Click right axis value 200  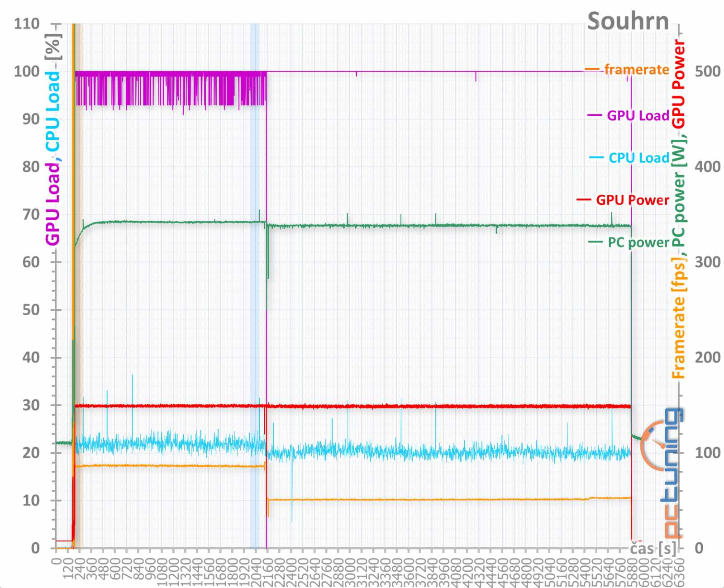(708, 357)
